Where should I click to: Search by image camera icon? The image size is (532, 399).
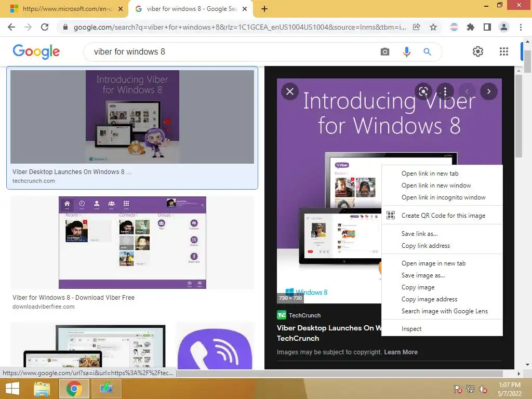click(385, 51)
